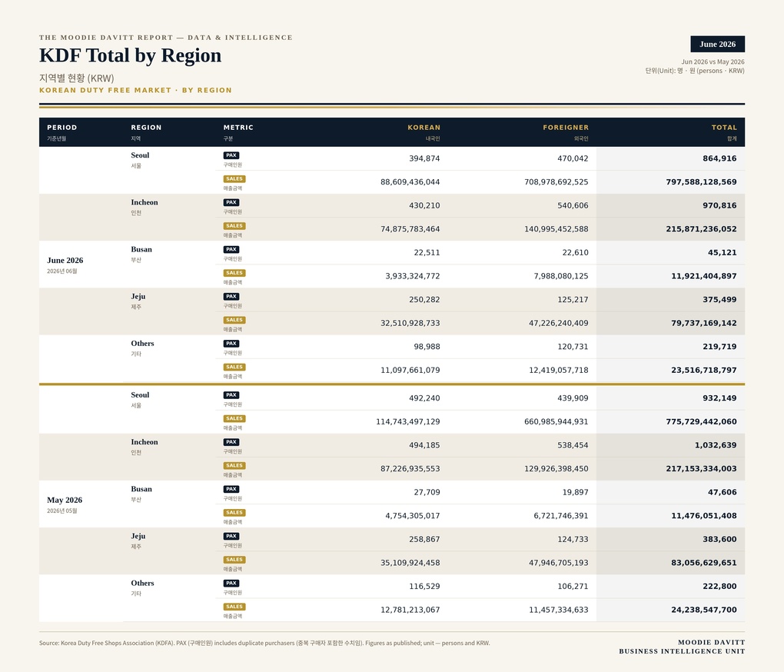This screenshot has width=784, height=672.
Task: Select value 7,988,080,125
Action: pyautogui.click(x=561, y=276)
